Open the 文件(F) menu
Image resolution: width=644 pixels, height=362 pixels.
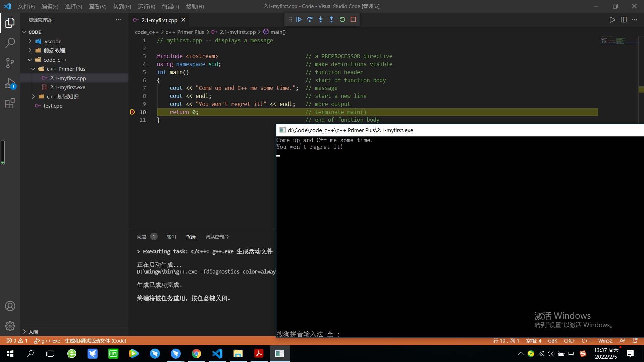[x=26, y=6]
